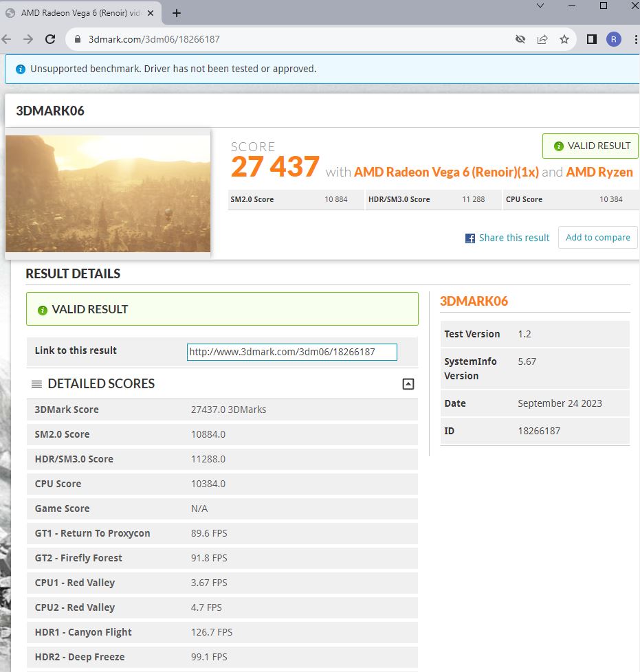Click the ID value 18266187 in the info panel
The height and width of the screenshot is (672, 640).
point(539,431)
